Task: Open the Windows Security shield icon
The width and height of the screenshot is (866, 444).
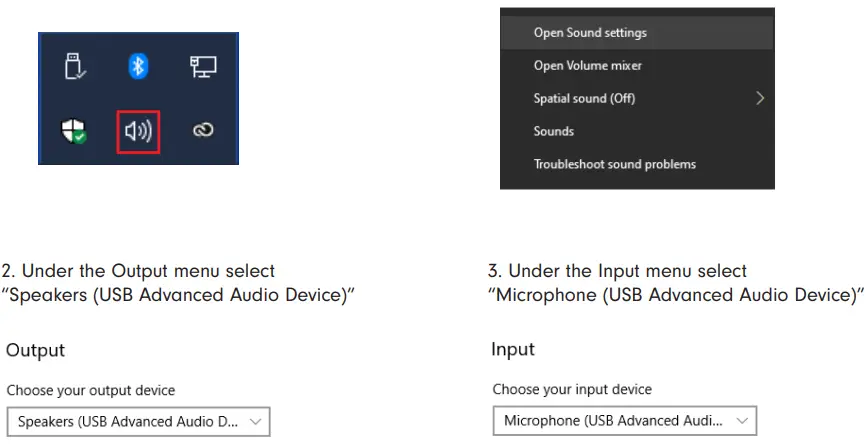Action: [x=75, y=131]
